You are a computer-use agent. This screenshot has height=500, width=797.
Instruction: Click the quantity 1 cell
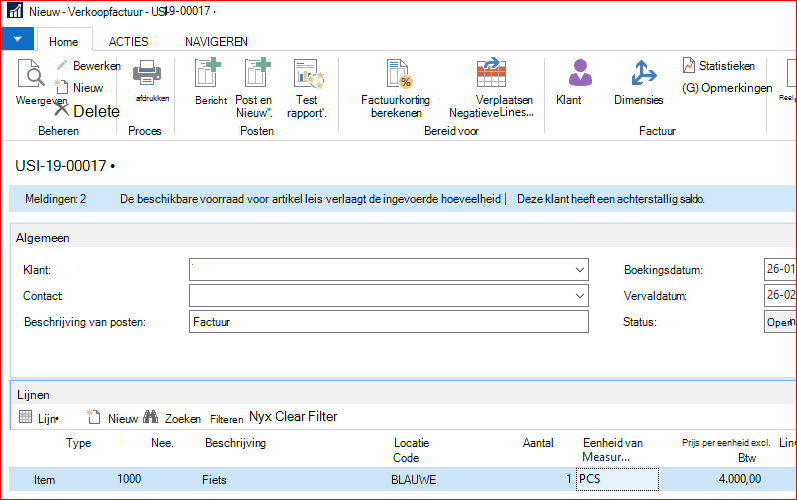coord(569,479)
